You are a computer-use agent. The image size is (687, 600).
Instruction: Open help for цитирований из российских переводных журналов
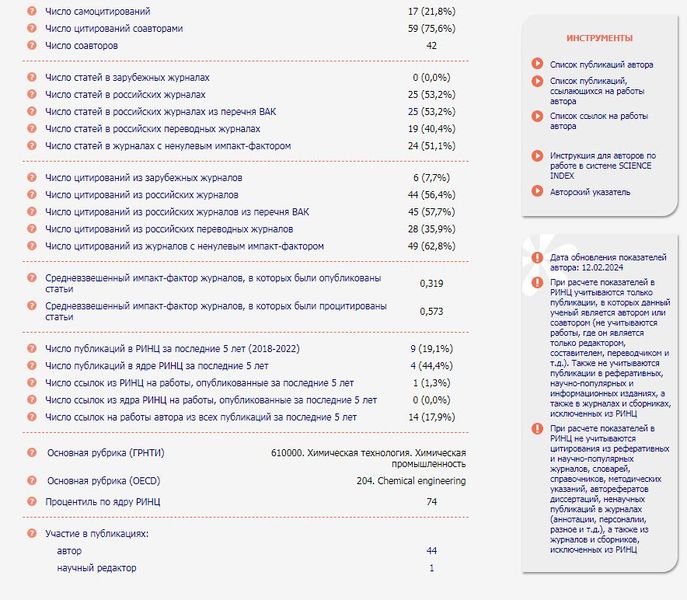point(32,229)
